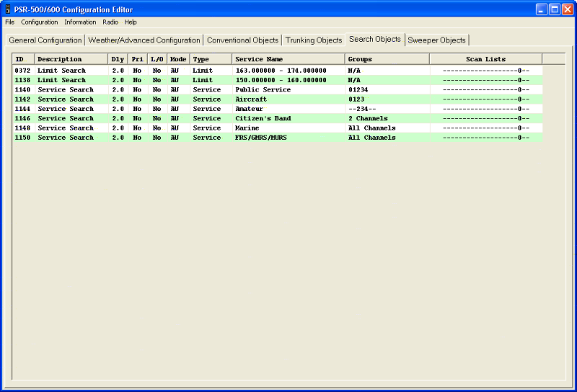577x392 pixels.
Task: Switch to Sweeper Objects tab
Action: pos(437,40)
